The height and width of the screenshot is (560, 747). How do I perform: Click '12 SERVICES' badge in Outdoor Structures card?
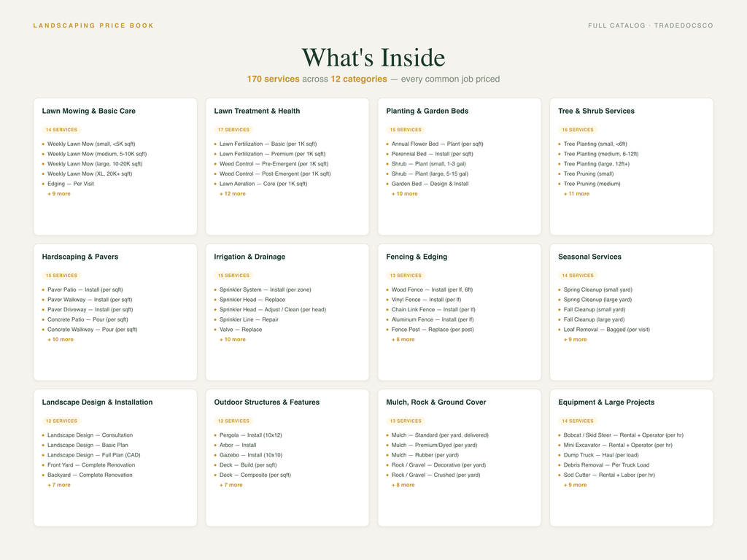[x=233, y=421]
